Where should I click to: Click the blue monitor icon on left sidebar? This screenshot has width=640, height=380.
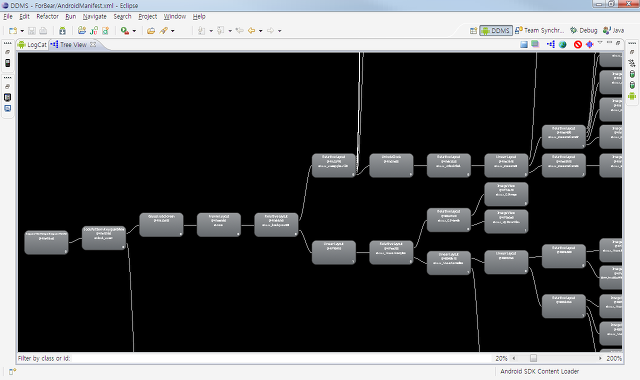7,109
